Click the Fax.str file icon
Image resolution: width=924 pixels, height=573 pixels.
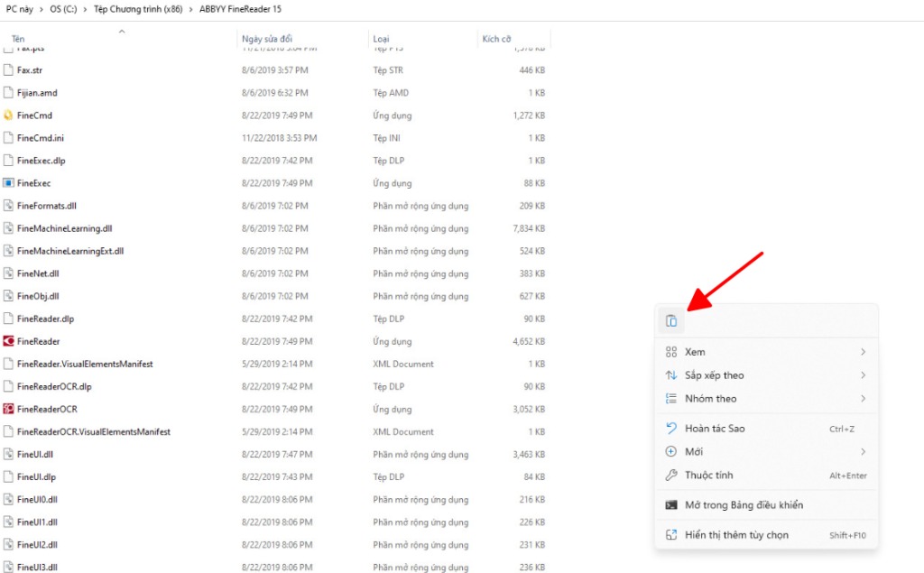pos(8,70)
